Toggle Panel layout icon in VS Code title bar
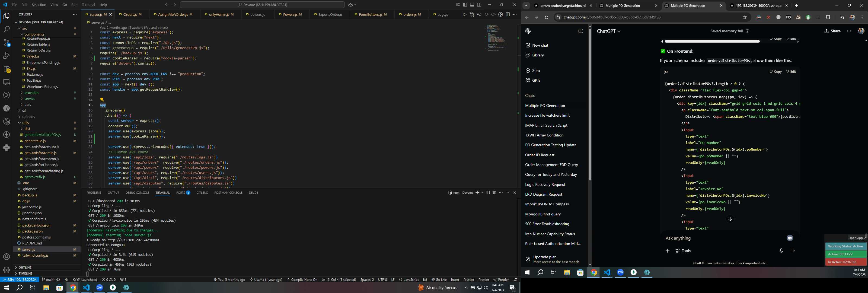 pos(472,5)
